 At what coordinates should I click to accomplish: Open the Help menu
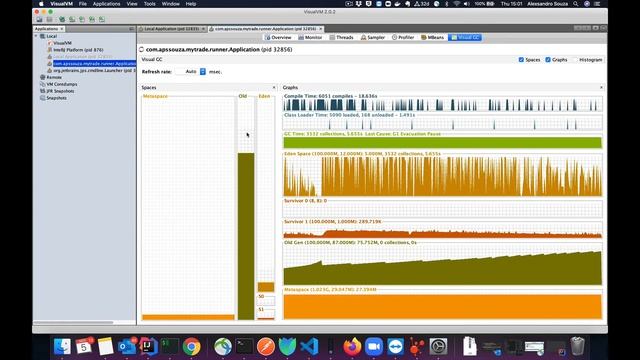(x=191, y=4)
